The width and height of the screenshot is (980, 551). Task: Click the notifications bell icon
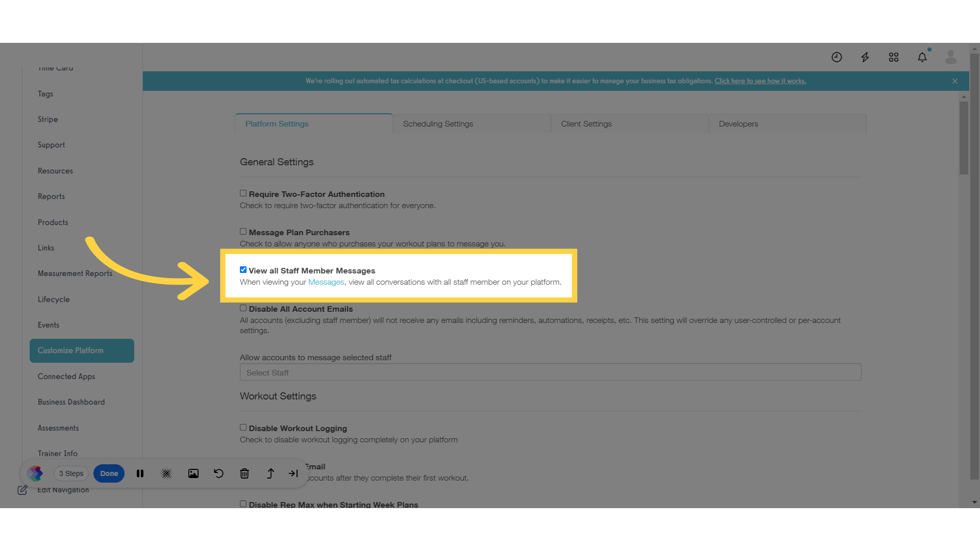pos(922,57)
